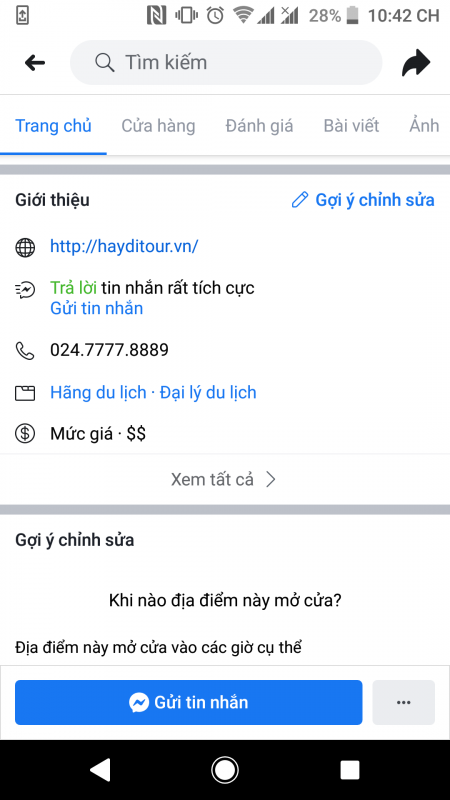
Task: Expand Xem tất cả section
Action: coord(224,480)
